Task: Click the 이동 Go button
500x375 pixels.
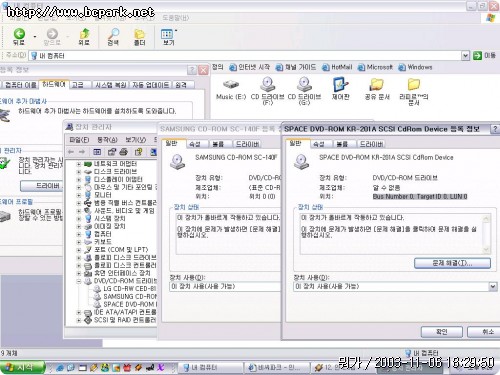Action: coord(484,56)
